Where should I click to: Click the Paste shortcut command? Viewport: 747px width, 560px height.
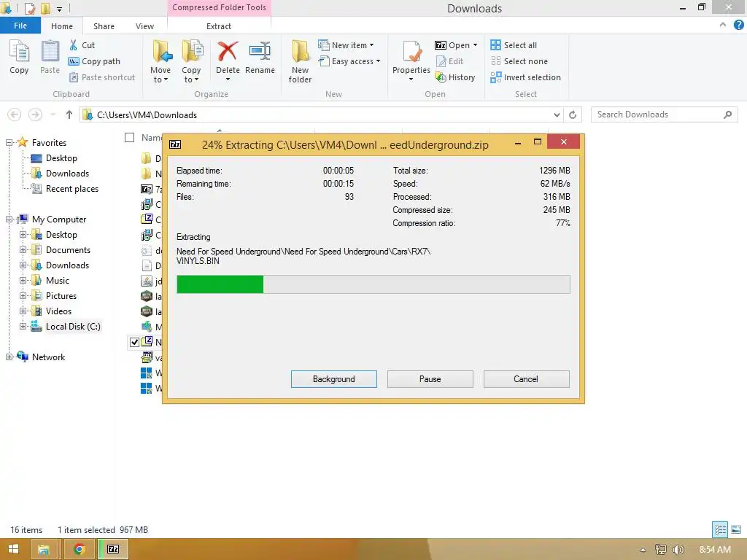tap(102, 77)
